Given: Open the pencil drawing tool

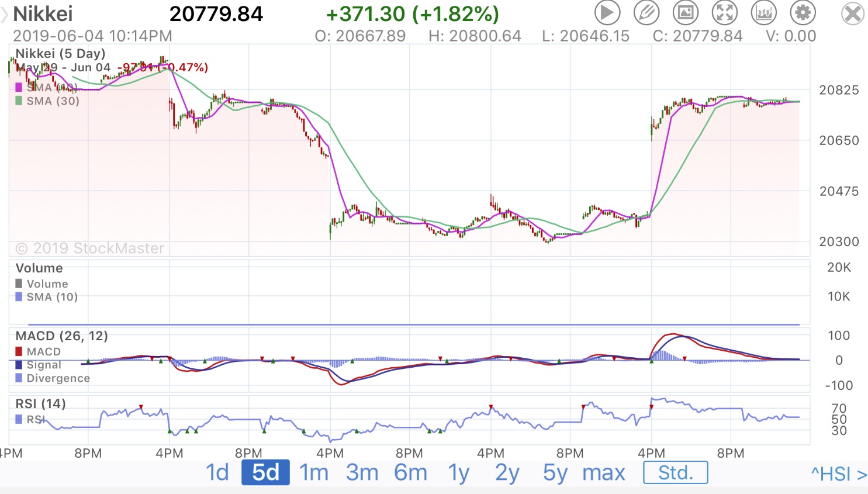Looking at the screenshot, I should [x=646, y=12].
